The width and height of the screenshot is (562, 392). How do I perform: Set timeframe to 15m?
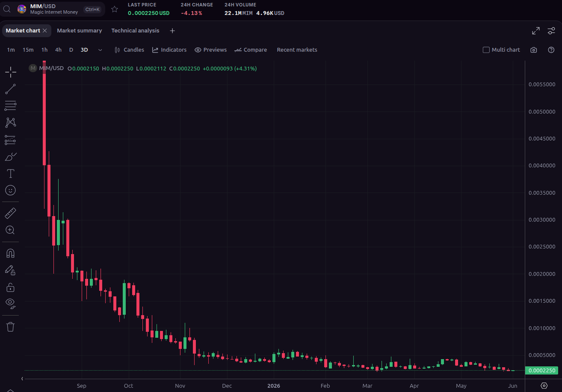(x=28, y=50)
